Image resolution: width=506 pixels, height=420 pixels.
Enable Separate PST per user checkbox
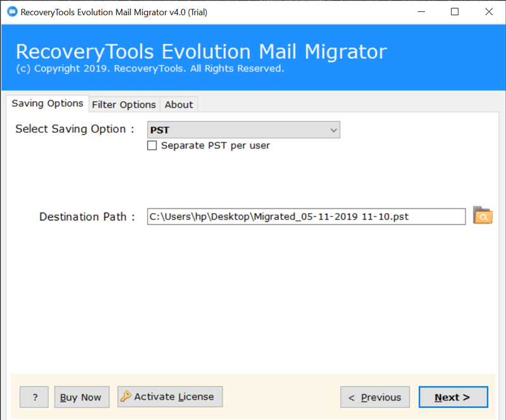152,145
